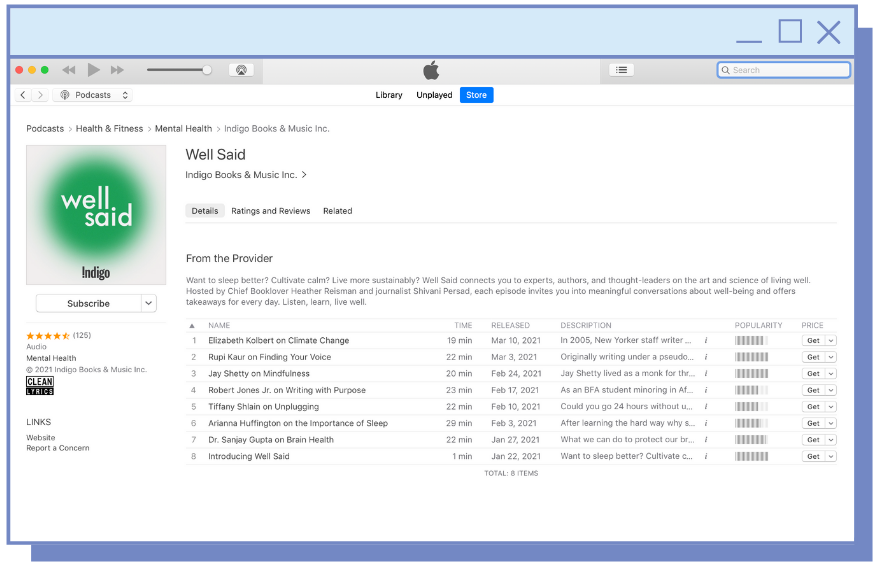The height and width of the screenshot is (573, 880).
Task: Go back with the left chevron
Action: [23, 95]
